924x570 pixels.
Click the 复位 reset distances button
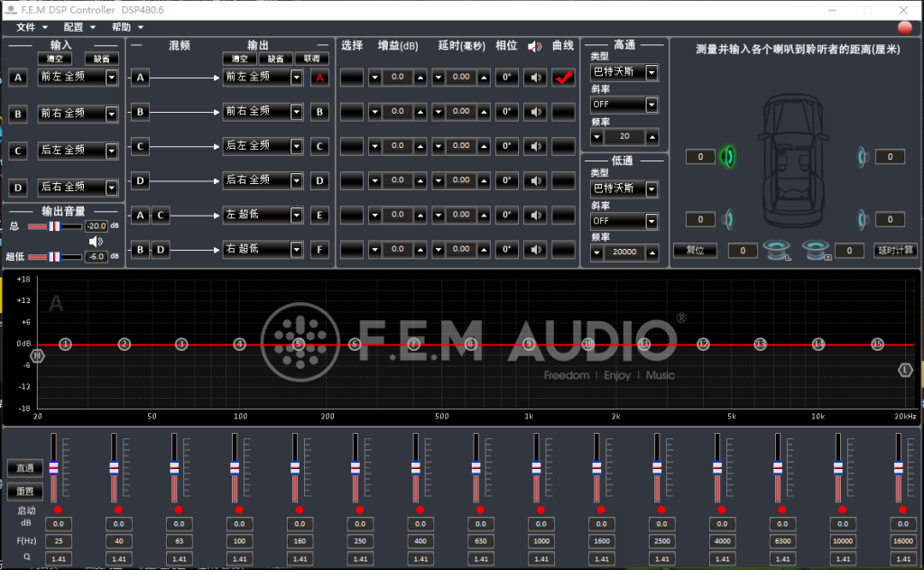696,250
